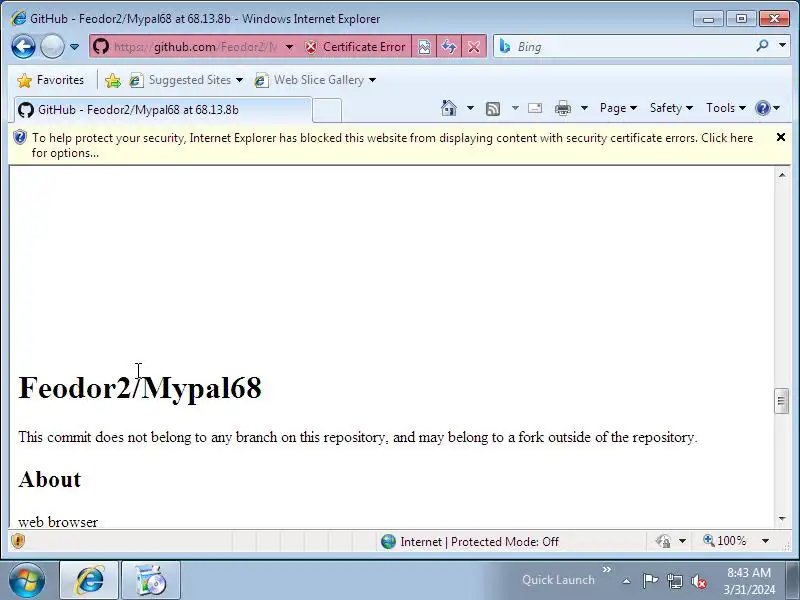The image size is (800, 600).
Task: Click the Action Center flag icon
Action: click(x=650, y=581)
